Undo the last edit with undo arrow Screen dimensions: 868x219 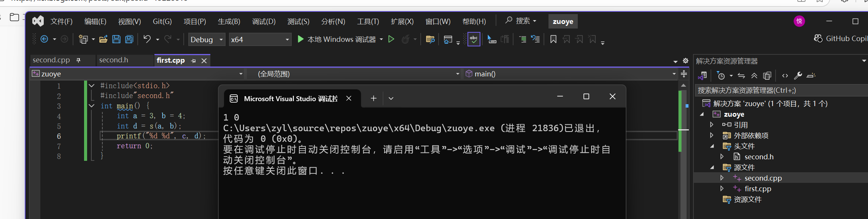pyautogui.click(x=147, y=39)
